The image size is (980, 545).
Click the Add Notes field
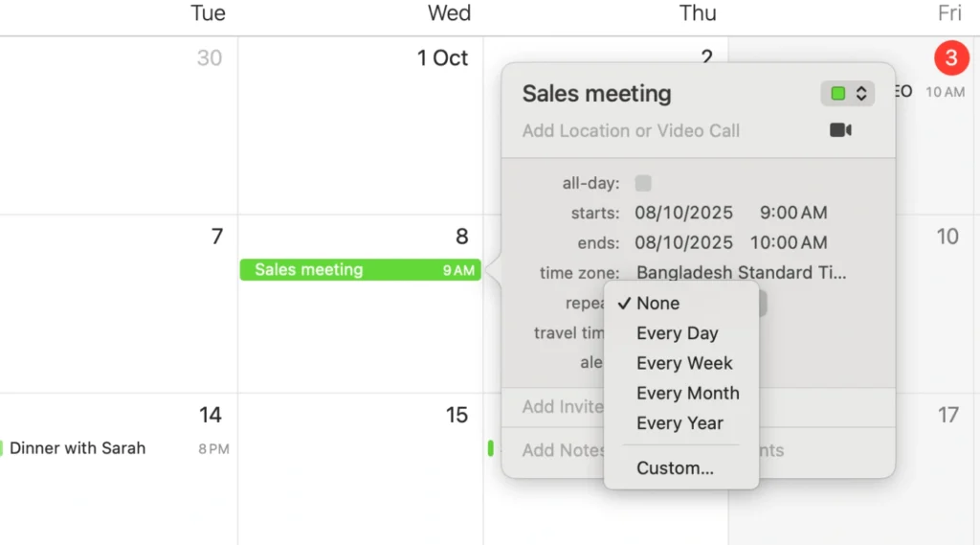[563, 450]
